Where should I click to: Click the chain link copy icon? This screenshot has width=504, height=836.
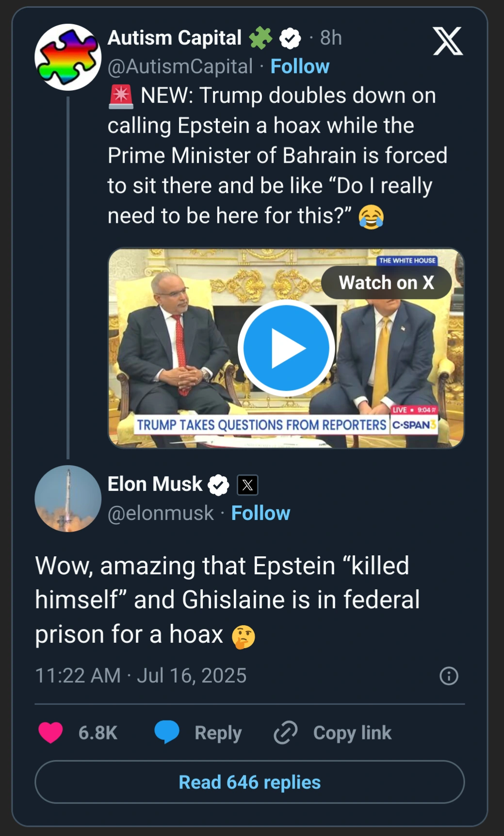coord(285,732)
